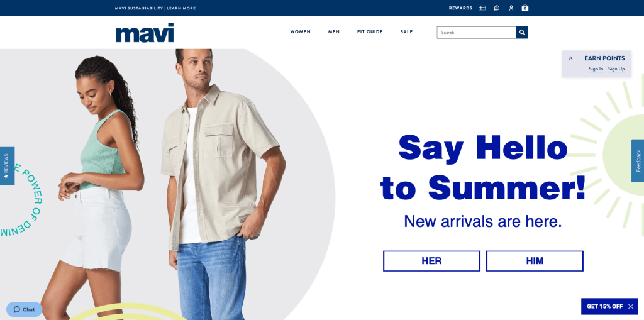Click the search magnifier button
644x320 pixels.
[522, 33]
